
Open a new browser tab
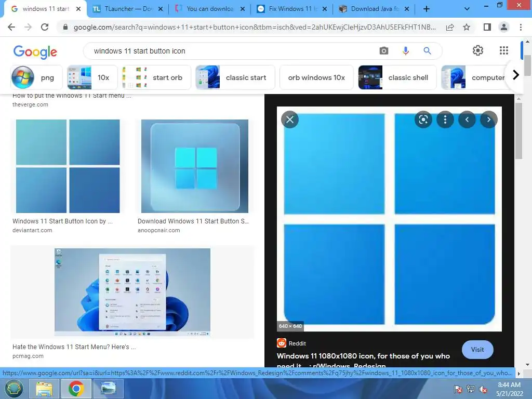click(x=427, y=9)
